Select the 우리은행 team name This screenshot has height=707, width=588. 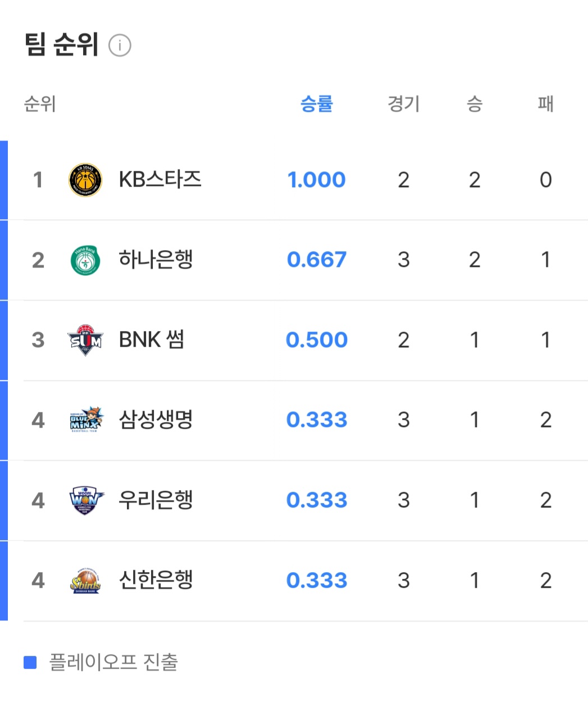[x=156, y=500]
